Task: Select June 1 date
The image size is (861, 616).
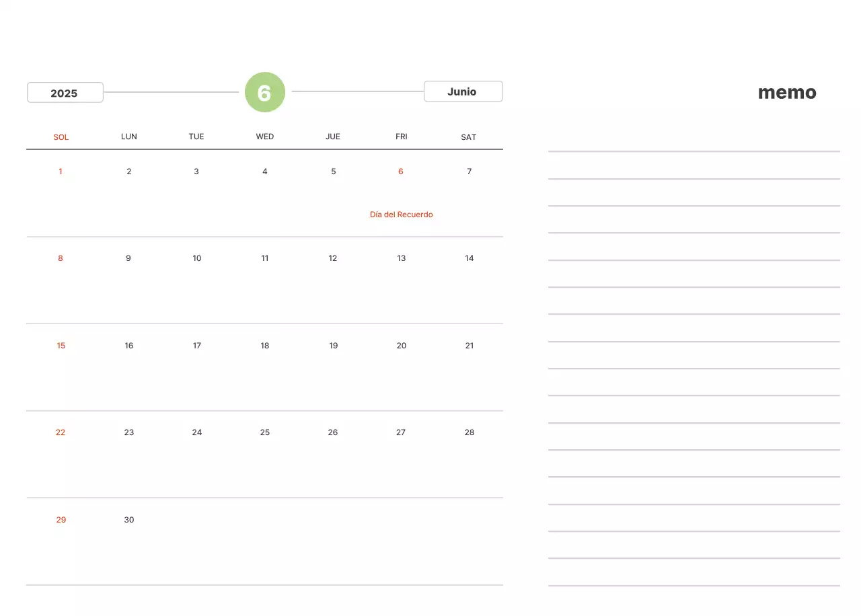Action: 61,171
